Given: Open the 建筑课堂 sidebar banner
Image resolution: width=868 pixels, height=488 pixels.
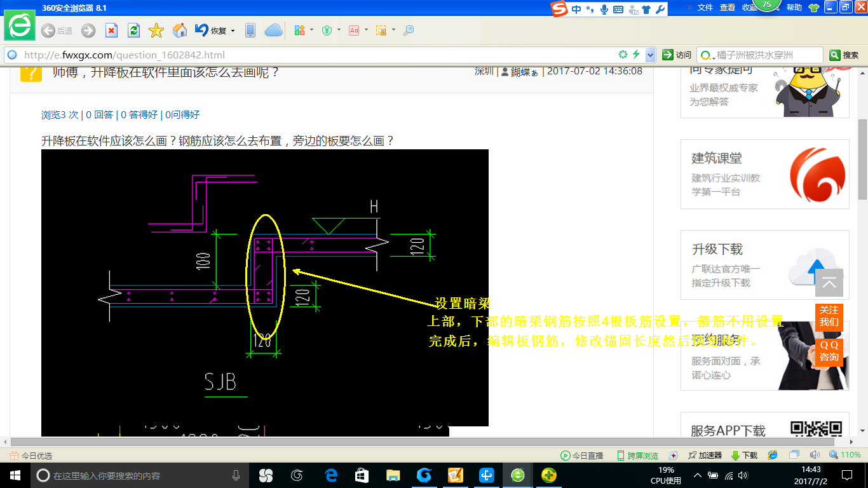Looking at the screenshot, I should click(x=765, y=174).
